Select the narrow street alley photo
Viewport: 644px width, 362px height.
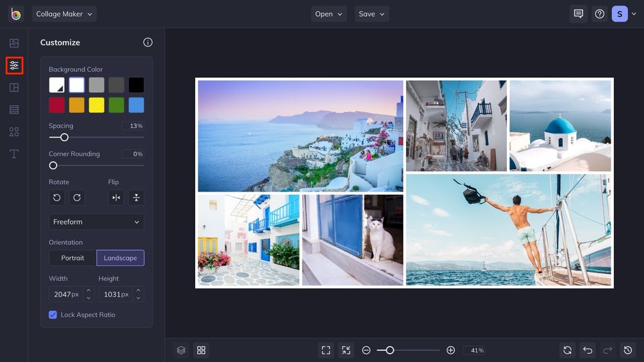[x=456, y=125]
